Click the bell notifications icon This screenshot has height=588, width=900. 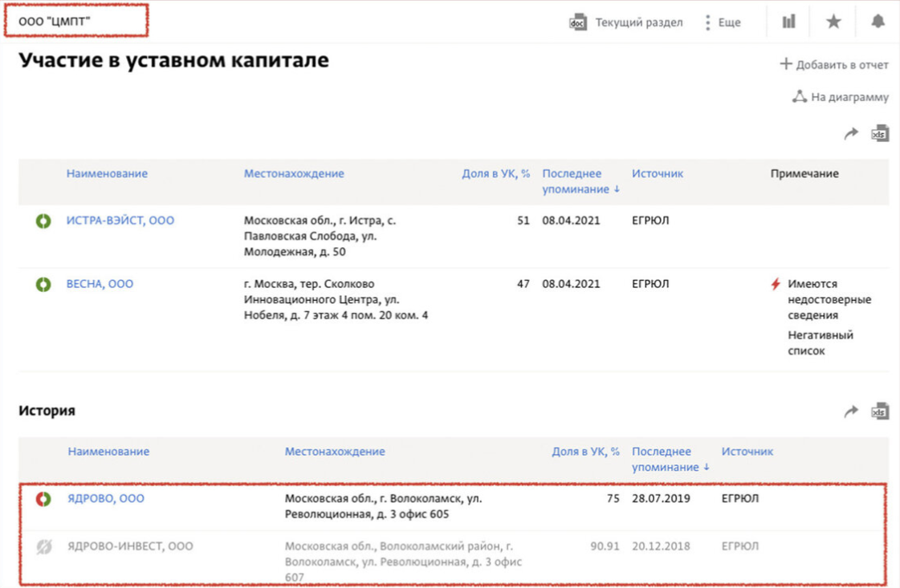pyautogui.click(x=878, y=22)
